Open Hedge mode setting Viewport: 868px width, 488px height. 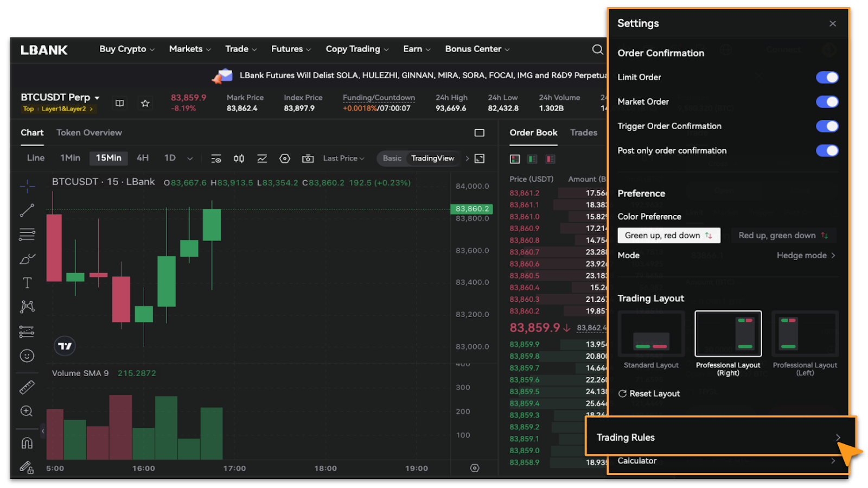806,256
